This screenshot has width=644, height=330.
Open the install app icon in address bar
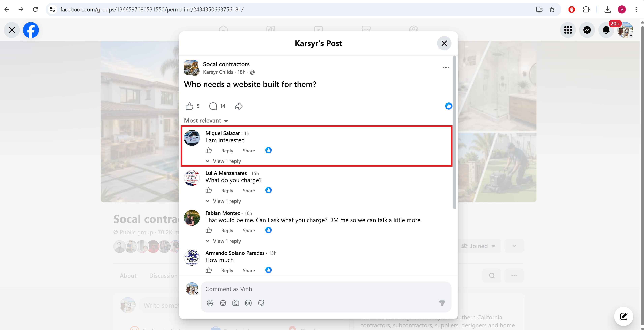pyautogui.click(x=539, y=9)
